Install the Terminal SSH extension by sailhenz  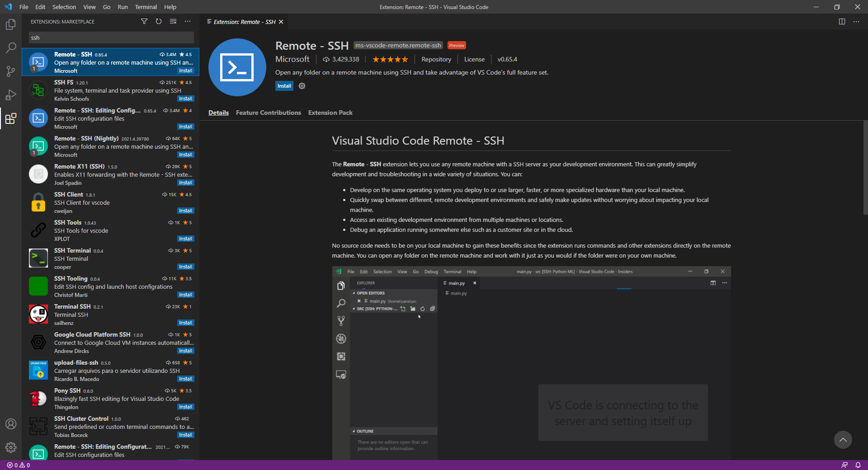(x=185, y=323)
